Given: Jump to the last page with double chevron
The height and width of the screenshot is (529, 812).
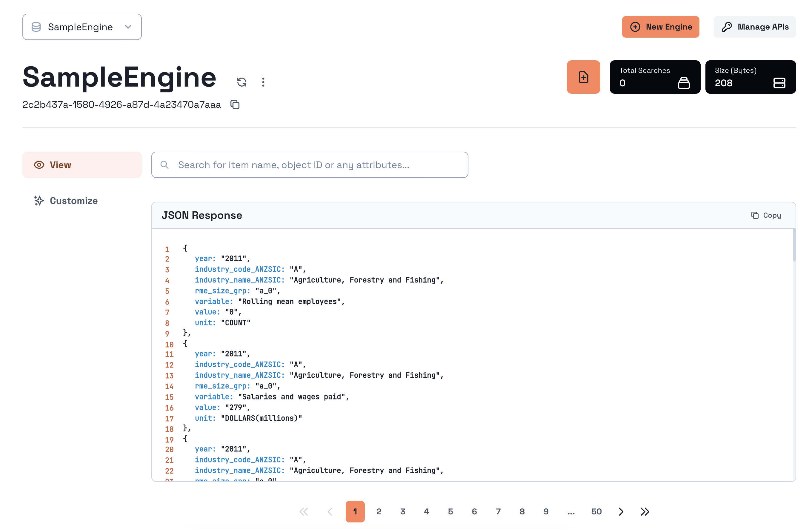Looking at the screenshot, I should [645, 512].
